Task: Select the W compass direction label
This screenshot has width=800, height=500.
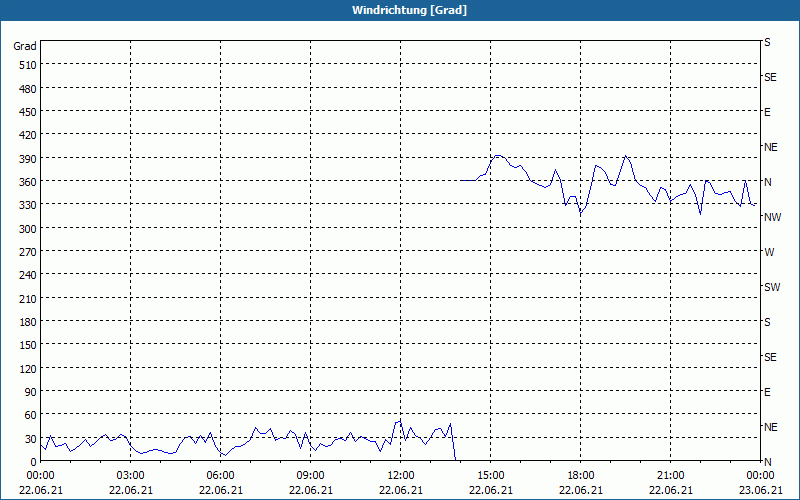Action: point(769,252)
